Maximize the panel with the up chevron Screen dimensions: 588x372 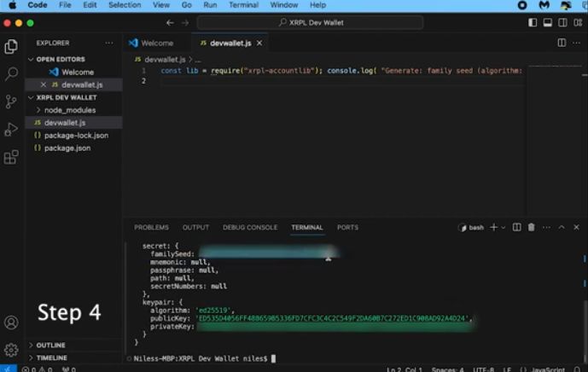[562, 227]
